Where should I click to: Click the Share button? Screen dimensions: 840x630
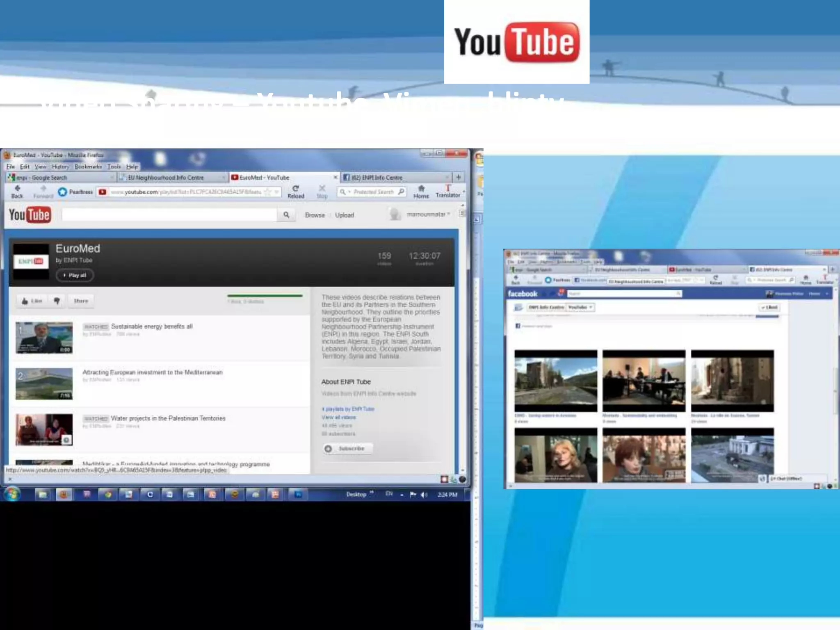tap(81, 301)
